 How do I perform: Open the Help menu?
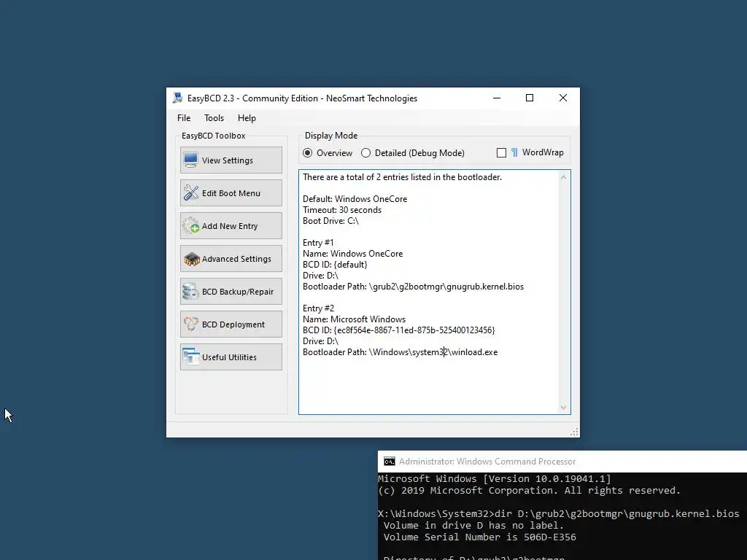coord(247,118)
